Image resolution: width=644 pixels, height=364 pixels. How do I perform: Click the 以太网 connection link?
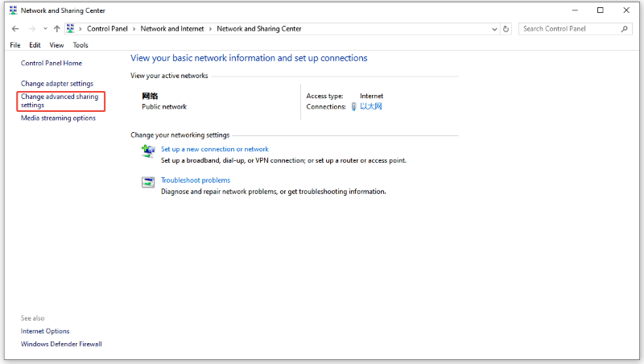click(x=371, y=106)
